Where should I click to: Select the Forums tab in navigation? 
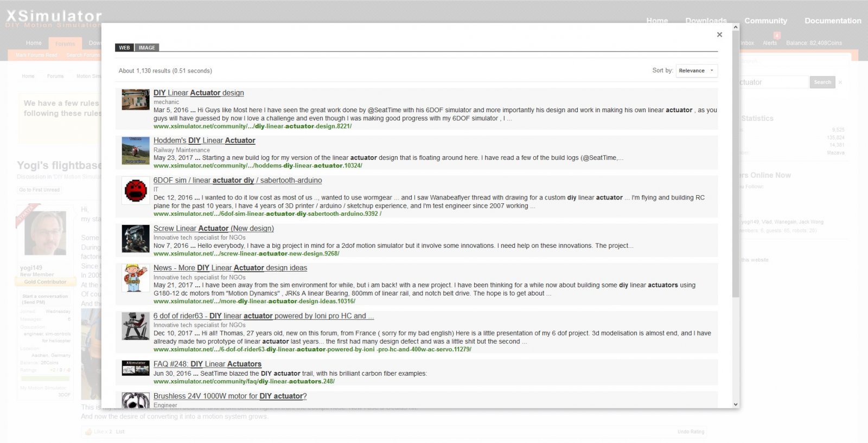coord(65,44)
